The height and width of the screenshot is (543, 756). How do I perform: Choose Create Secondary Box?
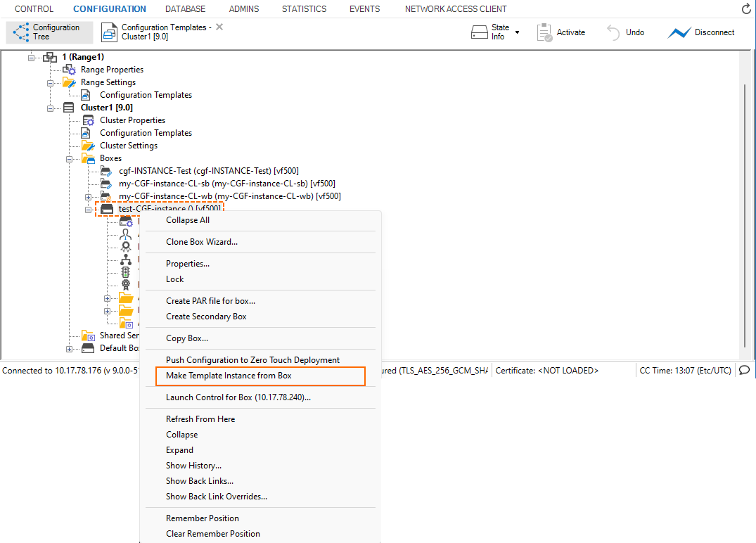pos(260,317)
